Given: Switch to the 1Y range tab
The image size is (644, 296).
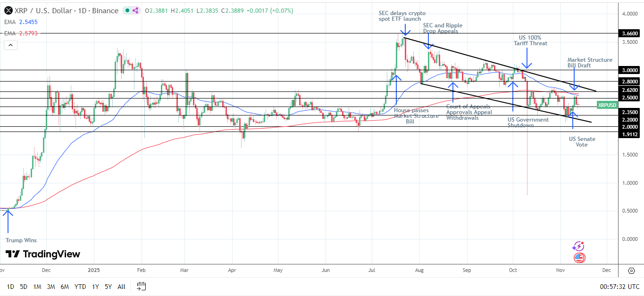Looking at the screenshot, I should pos(95,287).
